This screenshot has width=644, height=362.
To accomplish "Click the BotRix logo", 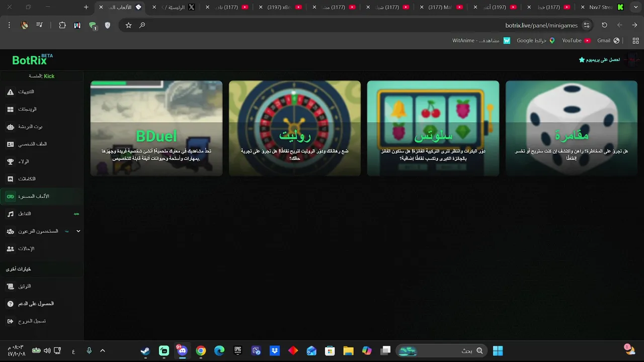I will tap(33, 60).
